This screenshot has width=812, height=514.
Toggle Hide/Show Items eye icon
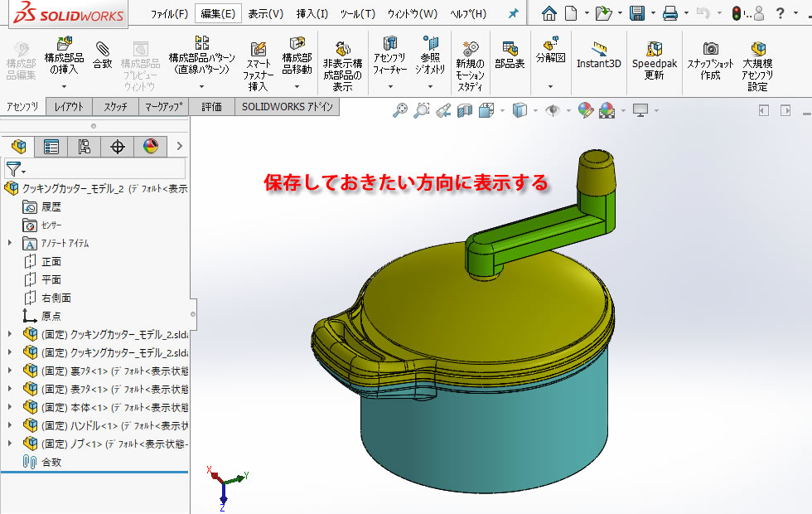[x=553, y=110]
